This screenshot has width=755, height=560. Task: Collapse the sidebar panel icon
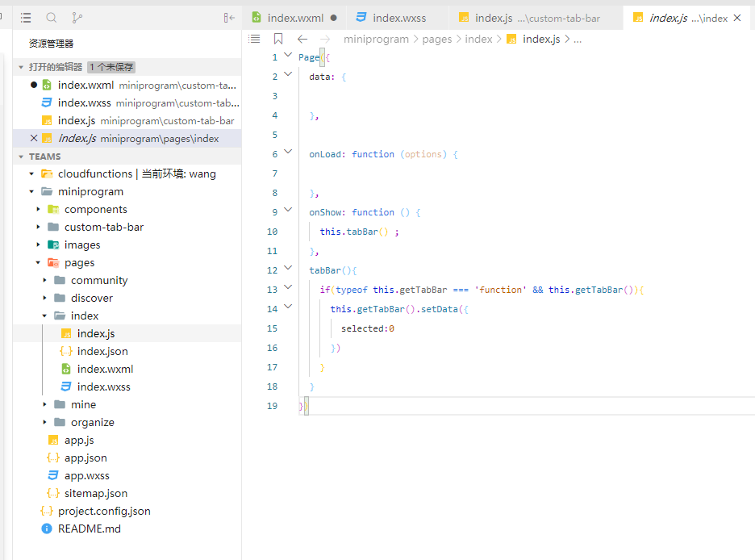coord(229,18)
